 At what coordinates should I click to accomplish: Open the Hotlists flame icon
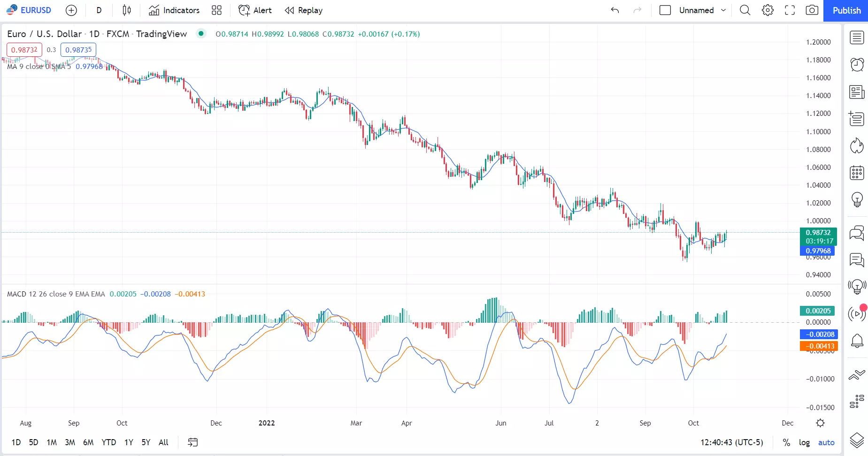coord(857,146)
